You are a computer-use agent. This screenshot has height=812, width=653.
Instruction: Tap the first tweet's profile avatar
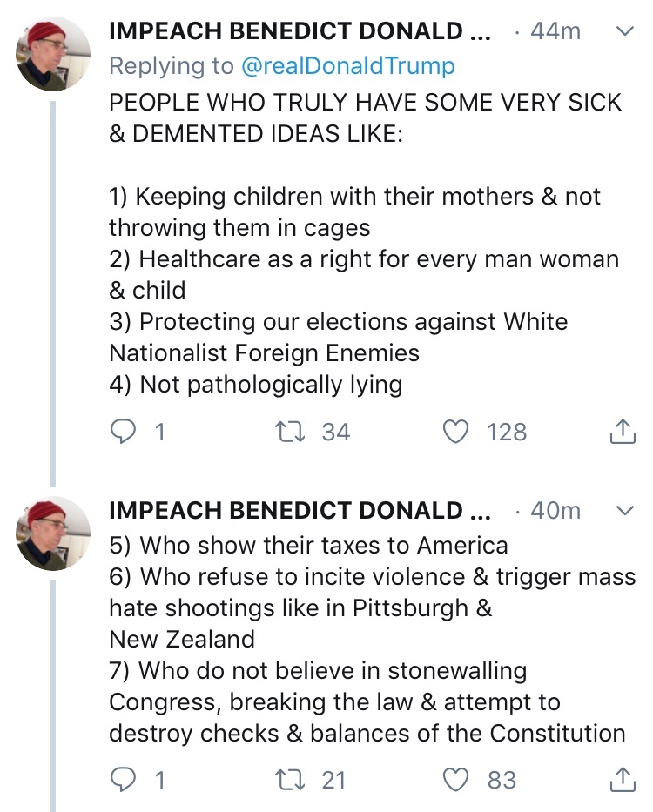pyautogui.click(x=53, y=54)
